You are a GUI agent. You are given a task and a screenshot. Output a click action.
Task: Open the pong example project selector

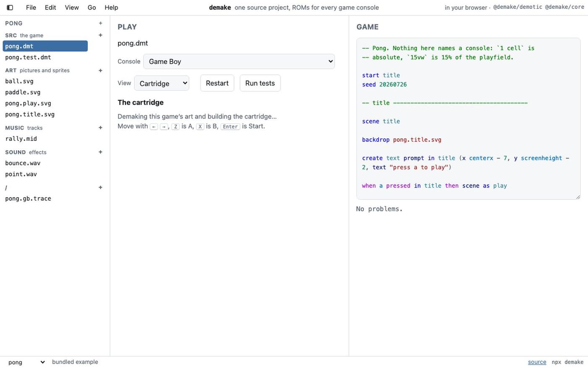coord(26,362)
